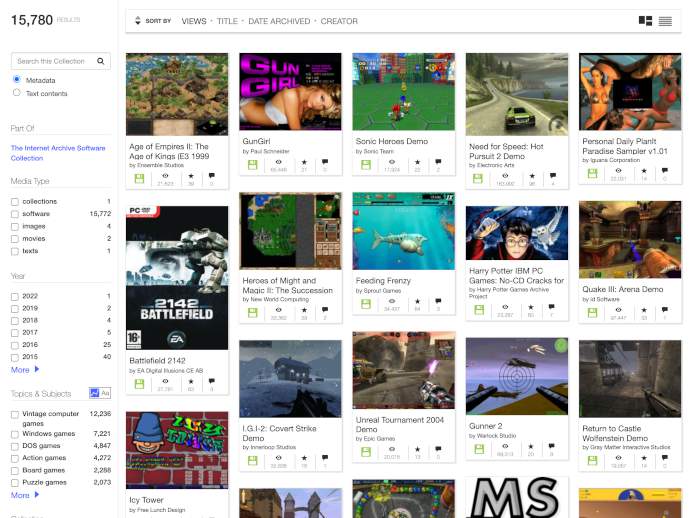Click star icon on Personal Daily Planit card
690x518 pixels.
coord(644,170)
